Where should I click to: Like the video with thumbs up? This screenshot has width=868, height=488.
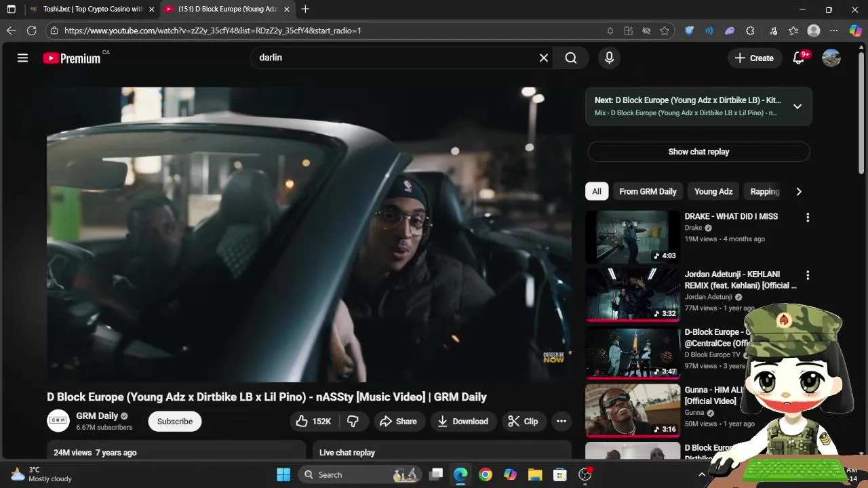pos(313,421)
